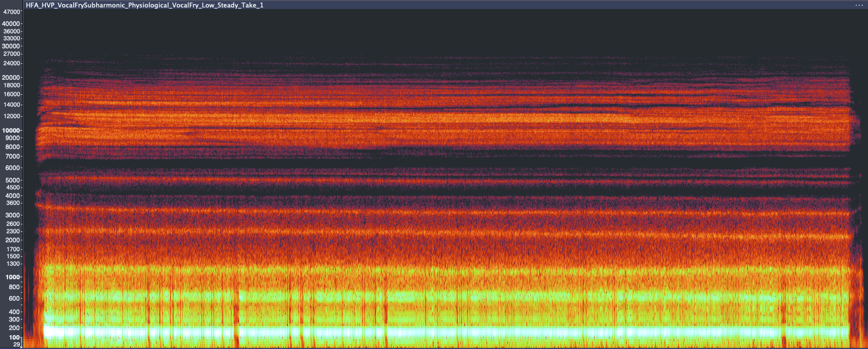Click the 800 frequency axis label
The image size is (868, 349).
(x=14, y=287)
